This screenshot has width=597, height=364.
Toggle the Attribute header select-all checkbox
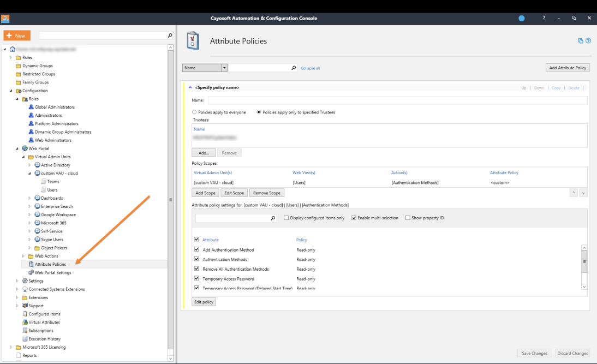coord(196,240)
